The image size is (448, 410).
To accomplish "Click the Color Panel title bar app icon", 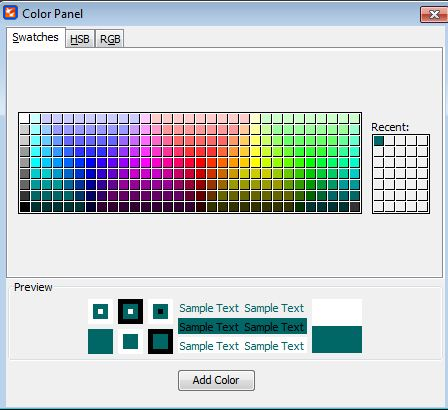I will 10,13.
